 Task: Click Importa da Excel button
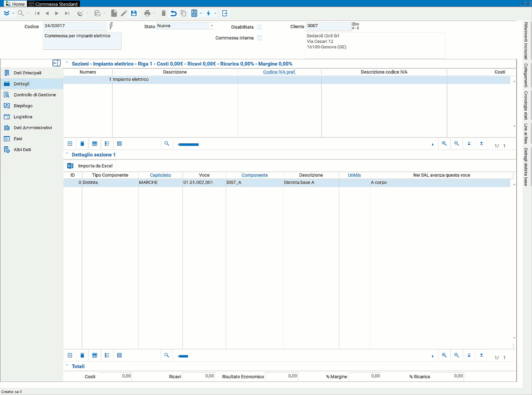click(x=90, y=166)
